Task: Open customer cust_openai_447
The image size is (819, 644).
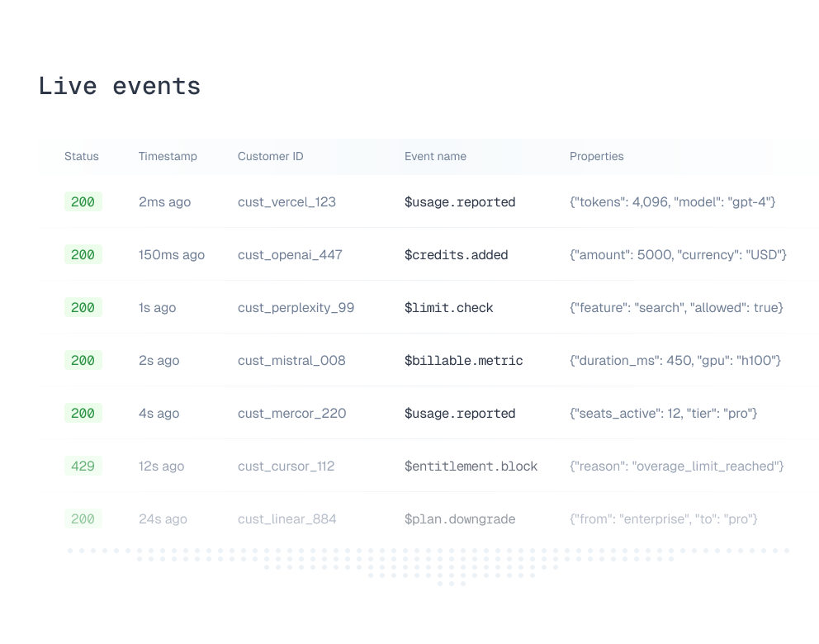Action: (290, 255)
